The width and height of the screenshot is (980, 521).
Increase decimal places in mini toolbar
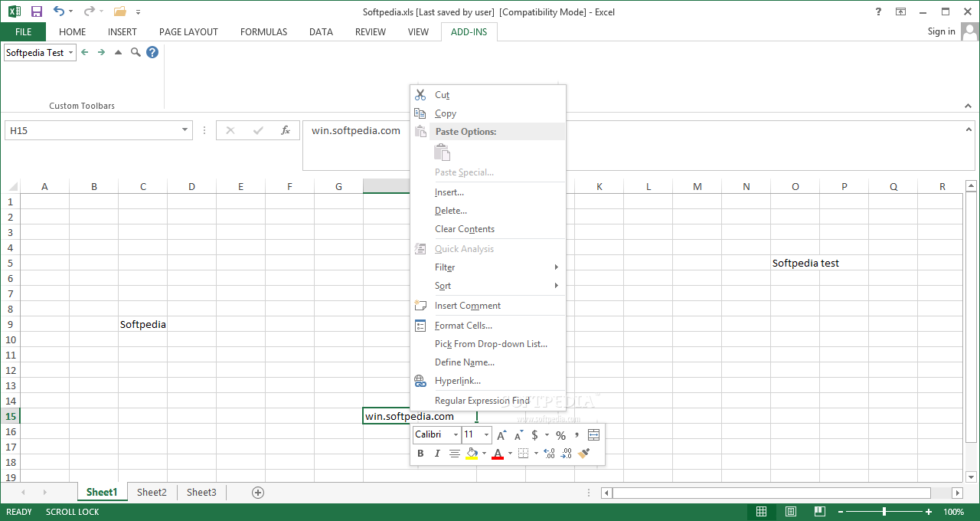[549, 454]
